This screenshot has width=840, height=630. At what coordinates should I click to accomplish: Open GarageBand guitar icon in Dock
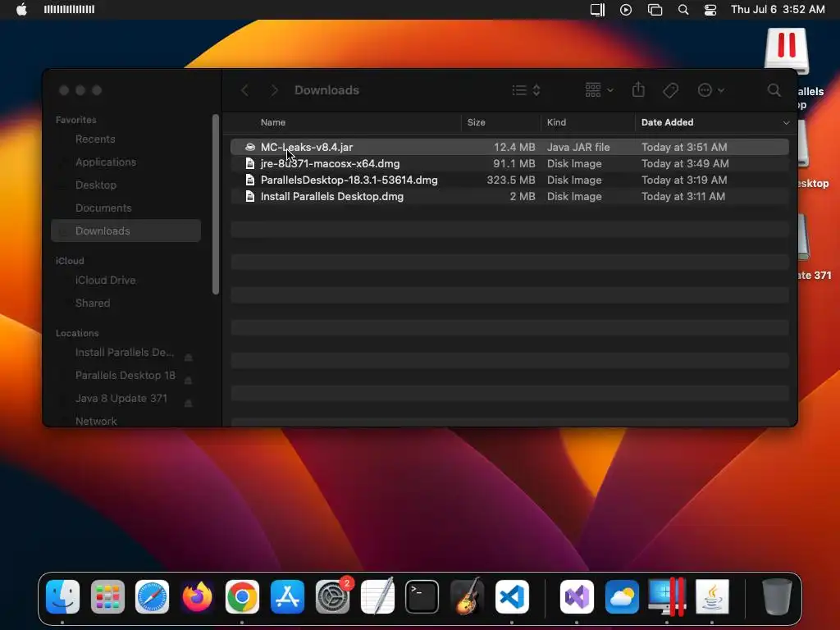tap(467, 596)
